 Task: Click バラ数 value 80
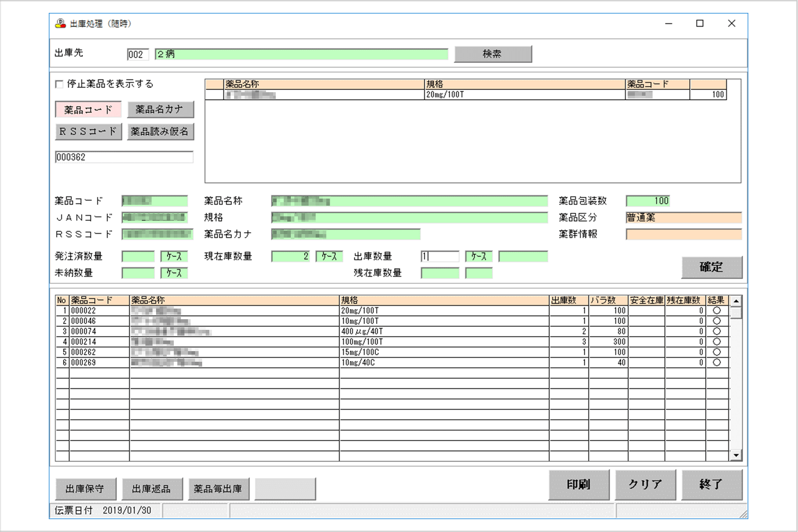pos(608,332)
